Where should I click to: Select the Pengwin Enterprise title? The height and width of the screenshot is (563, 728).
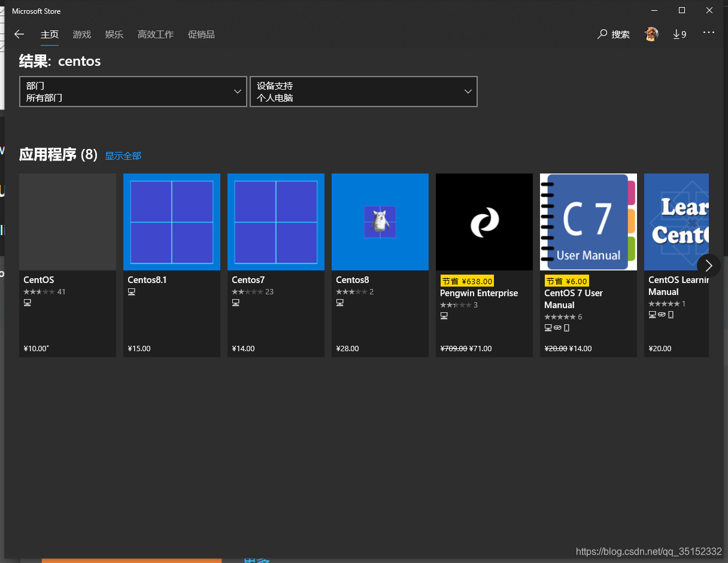(x=479, y=293)
